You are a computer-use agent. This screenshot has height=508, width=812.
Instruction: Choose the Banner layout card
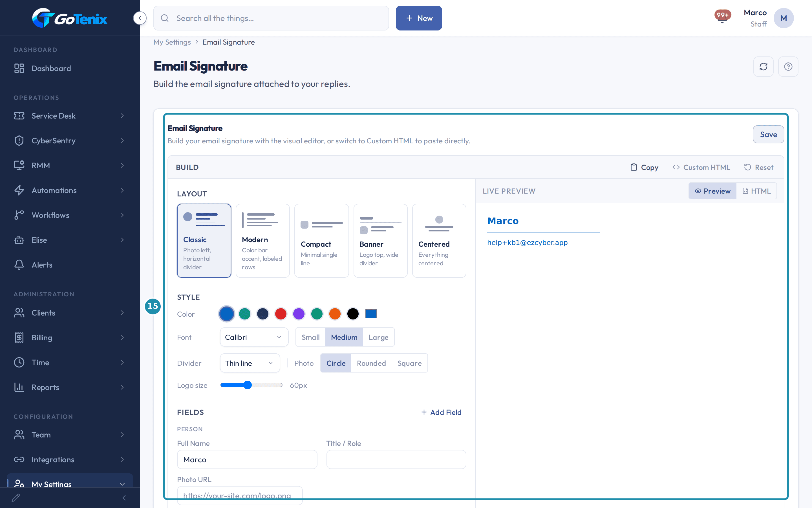point(380,240)
